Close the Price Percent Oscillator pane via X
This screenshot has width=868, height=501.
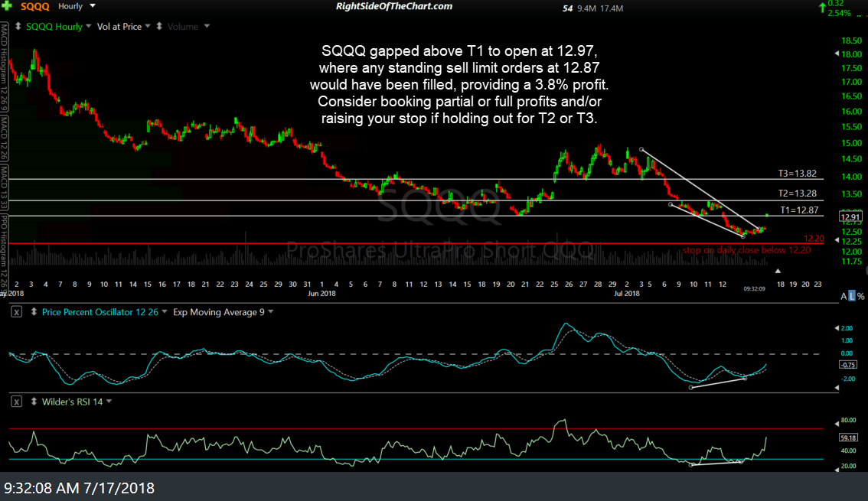[17, 312]
